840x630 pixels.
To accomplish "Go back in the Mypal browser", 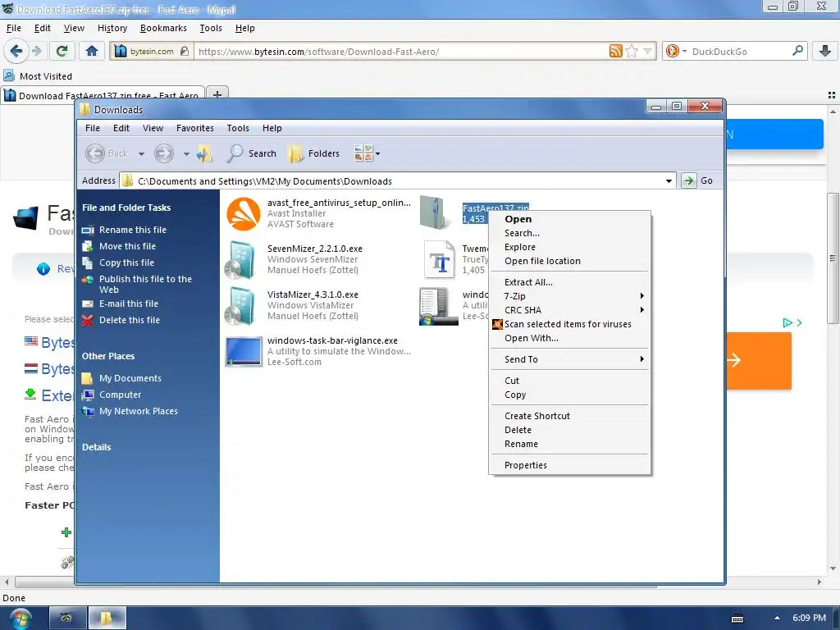I will point(16,51).
